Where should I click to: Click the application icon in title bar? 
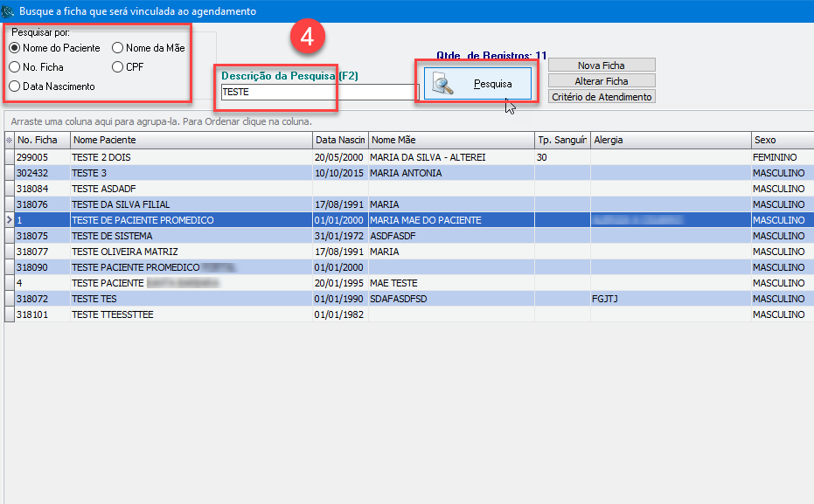[9, 11]
